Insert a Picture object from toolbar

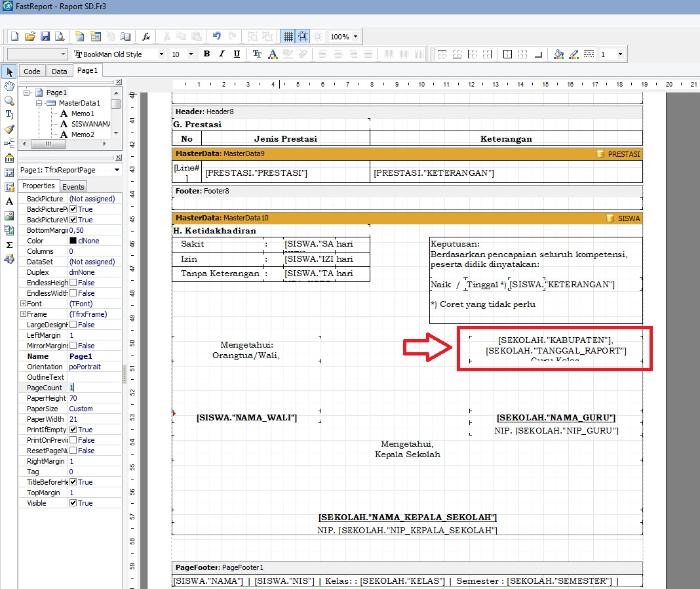[9, 215]
